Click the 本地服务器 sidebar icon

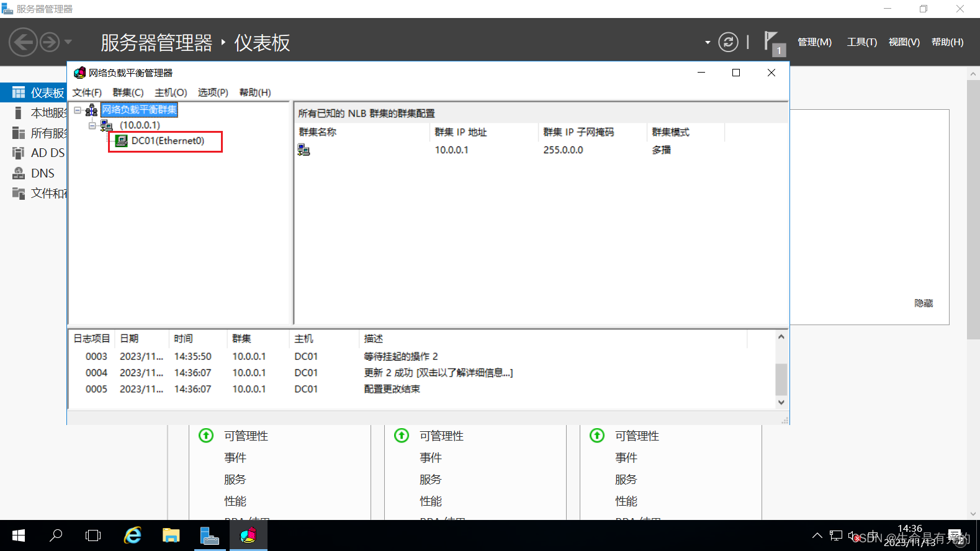click(x=19, y=113)
